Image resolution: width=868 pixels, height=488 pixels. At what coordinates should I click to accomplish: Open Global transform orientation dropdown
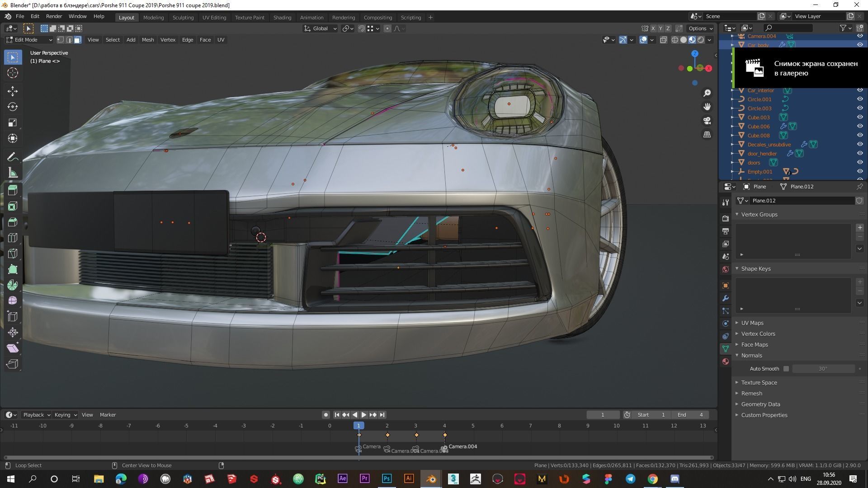(320, 28)
